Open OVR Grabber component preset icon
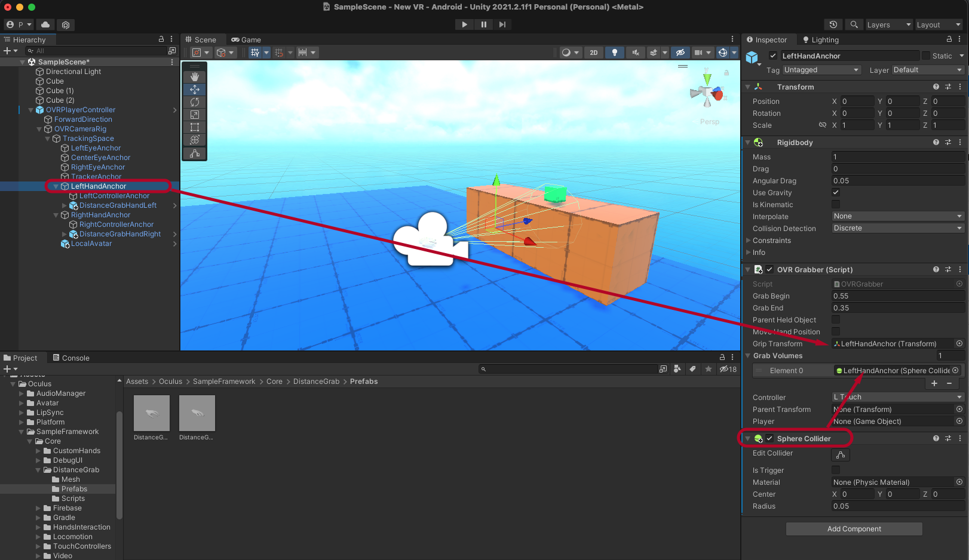The image size is (969, 560). point(948,269)
